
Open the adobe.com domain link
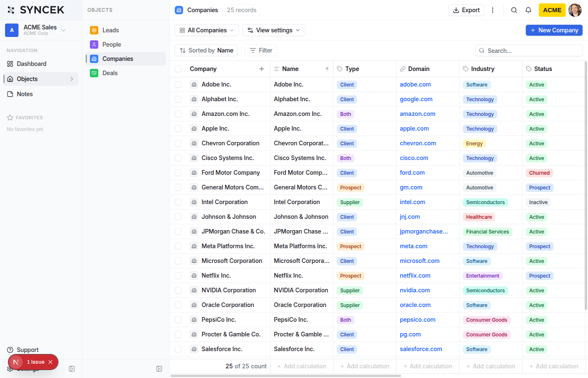point(415,84)
